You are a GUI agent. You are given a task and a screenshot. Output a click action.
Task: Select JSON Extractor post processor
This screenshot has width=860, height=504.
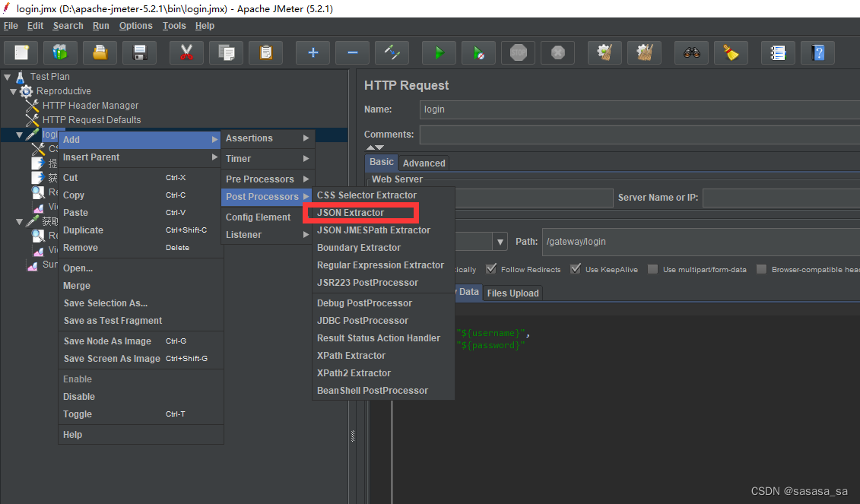[382, 213]
